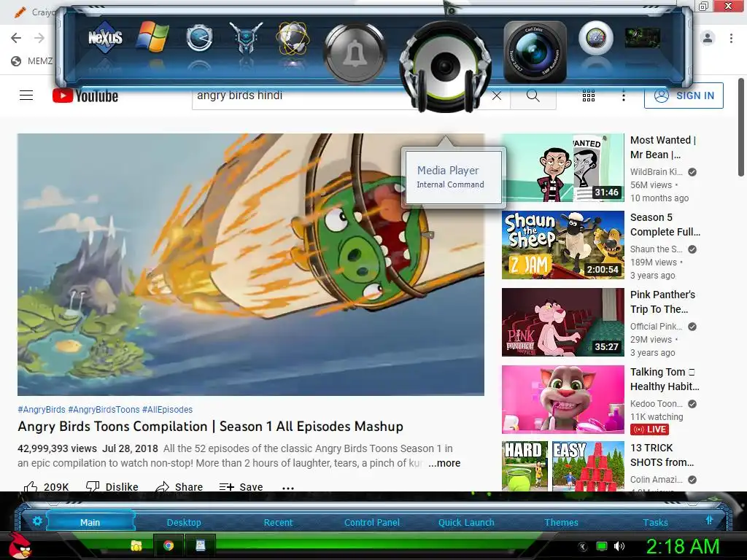Open the folder icon on taskbar

(x=136, y=545)
